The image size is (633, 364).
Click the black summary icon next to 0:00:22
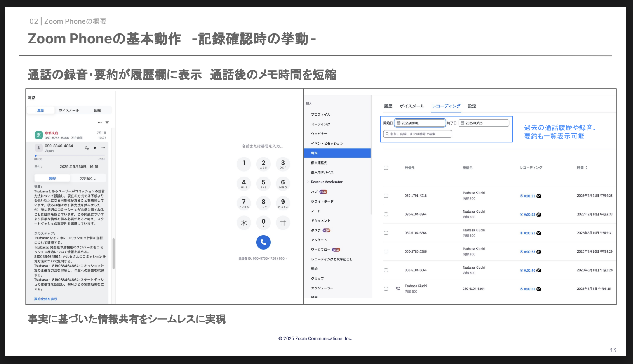coord(539,215)
